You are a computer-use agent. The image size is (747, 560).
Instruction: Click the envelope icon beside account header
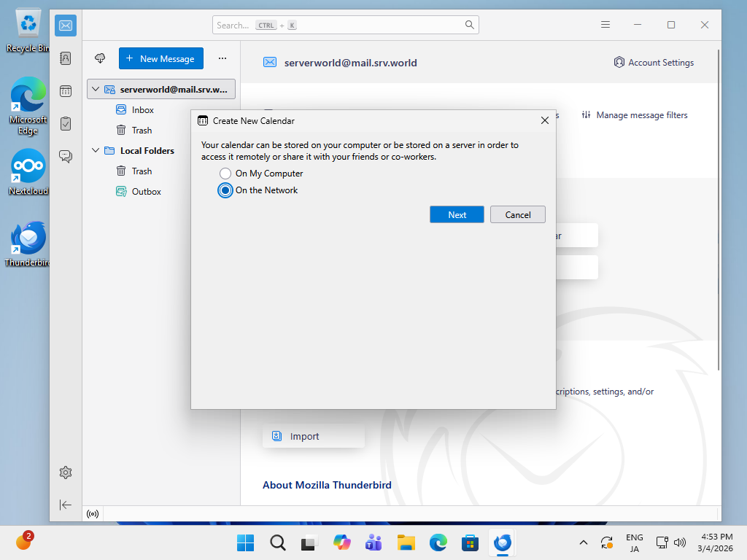click(270, 63)
